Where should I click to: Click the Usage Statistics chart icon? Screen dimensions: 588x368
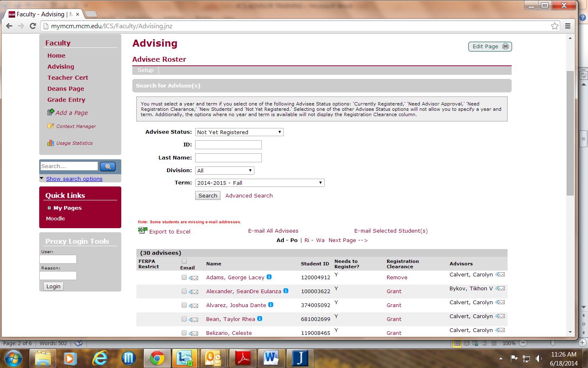(51, 143)
